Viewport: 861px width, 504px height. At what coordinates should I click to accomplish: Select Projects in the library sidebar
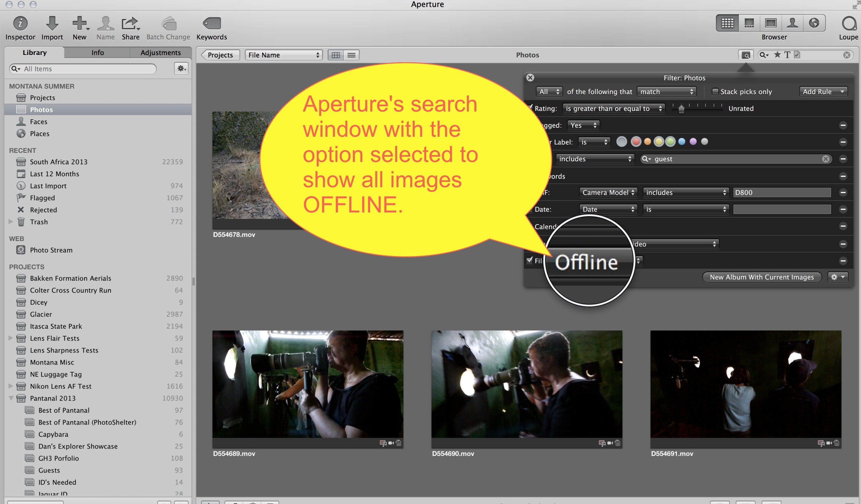point(98,98)
